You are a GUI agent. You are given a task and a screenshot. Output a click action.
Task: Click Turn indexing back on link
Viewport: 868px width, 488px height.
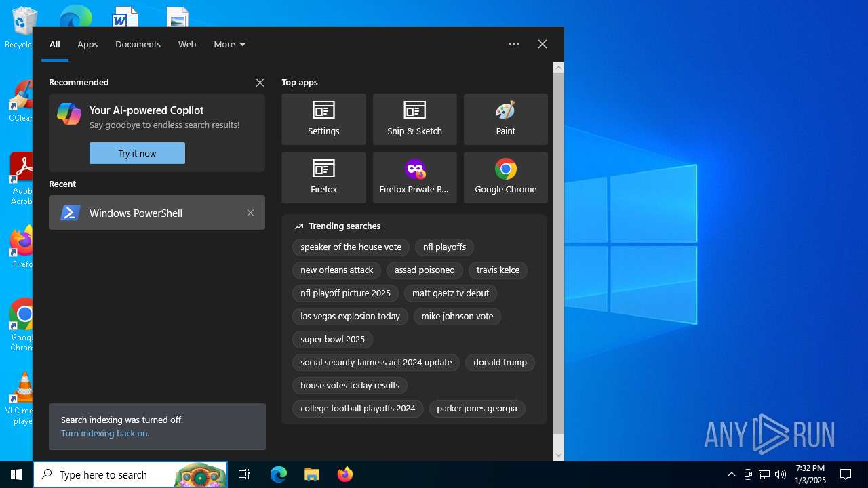pyautogui.click(x=105, y=433)
